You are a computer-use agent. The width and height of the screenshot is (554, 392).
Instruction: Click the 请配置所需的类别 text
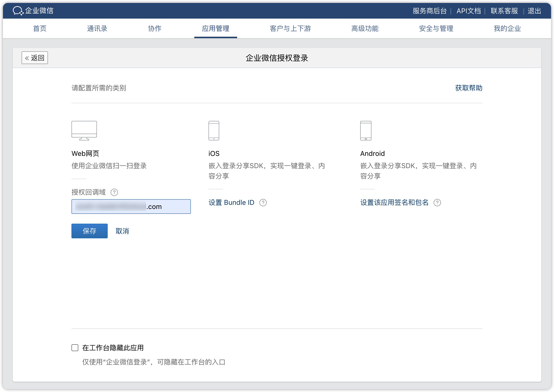[x=99, y=88]
